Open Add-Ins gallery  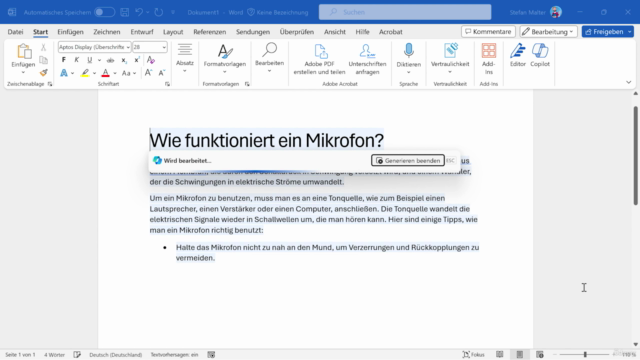click(x=489, y=60)
